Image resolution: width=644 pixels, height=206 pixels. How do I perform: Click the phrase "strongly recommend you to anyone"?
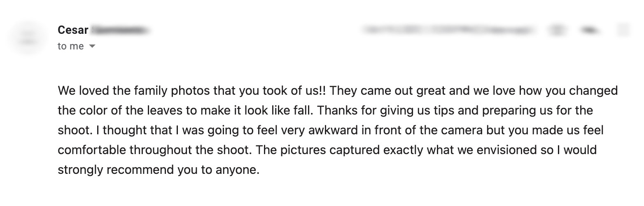(159, 170)
